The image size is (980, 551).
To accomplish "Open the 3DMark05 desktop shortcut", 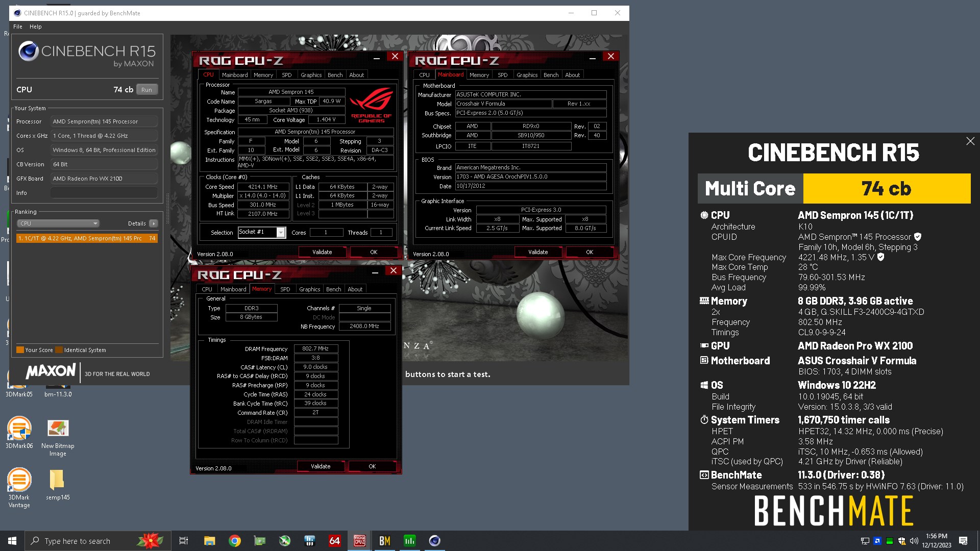I will (19, 383).
